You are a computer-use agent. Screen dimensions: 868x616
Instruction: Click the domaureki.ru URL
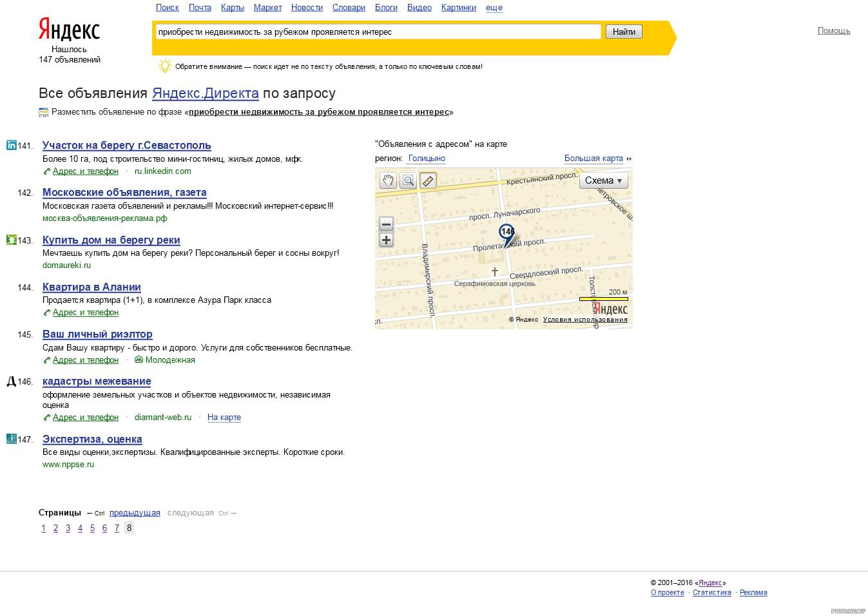point(66,265)
